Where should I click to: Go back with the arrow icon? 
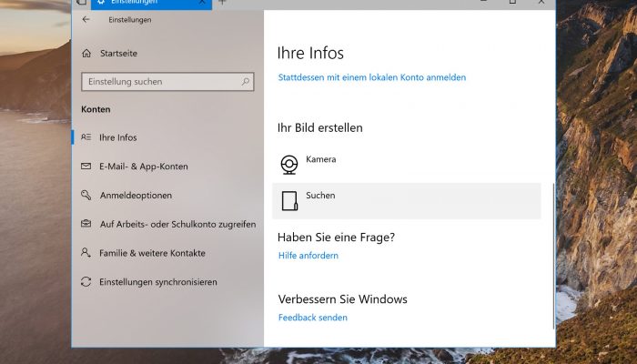click(x=86, y=19)
